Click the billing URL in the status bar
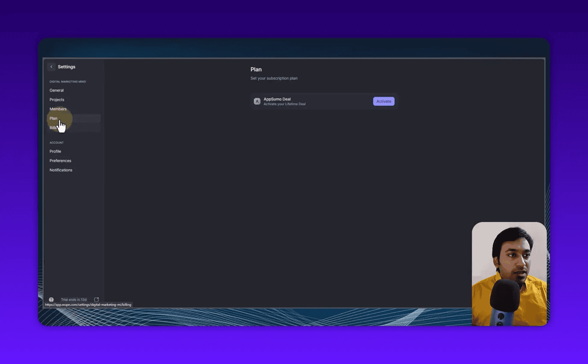The height and width of the screenshot is (364, 588). [88, 304]
